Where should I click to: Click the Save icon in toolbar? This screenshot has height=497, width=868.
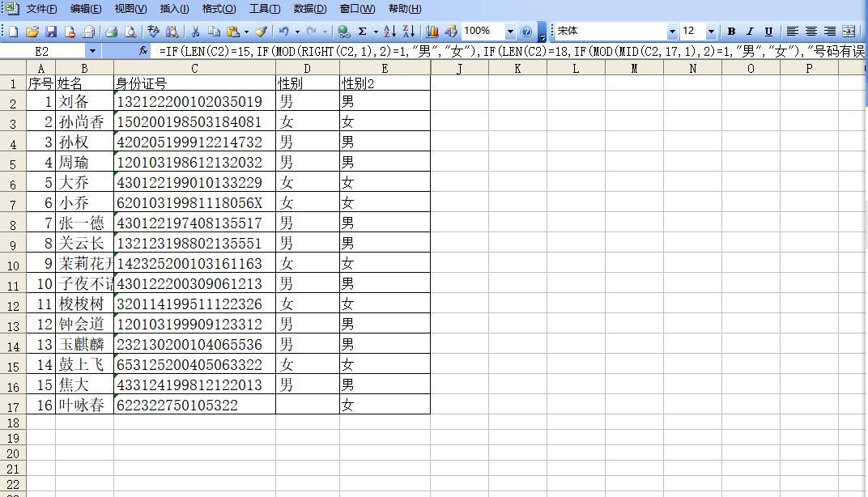pyautogui.click(x=51, y=32)
